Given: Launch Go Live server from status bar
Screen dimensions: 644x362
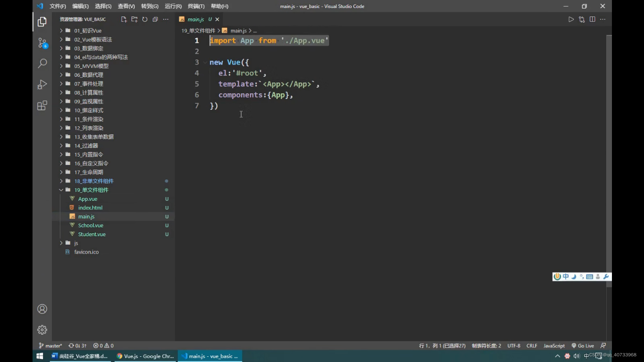Looking at the screenshot, I should pos(583,346).
